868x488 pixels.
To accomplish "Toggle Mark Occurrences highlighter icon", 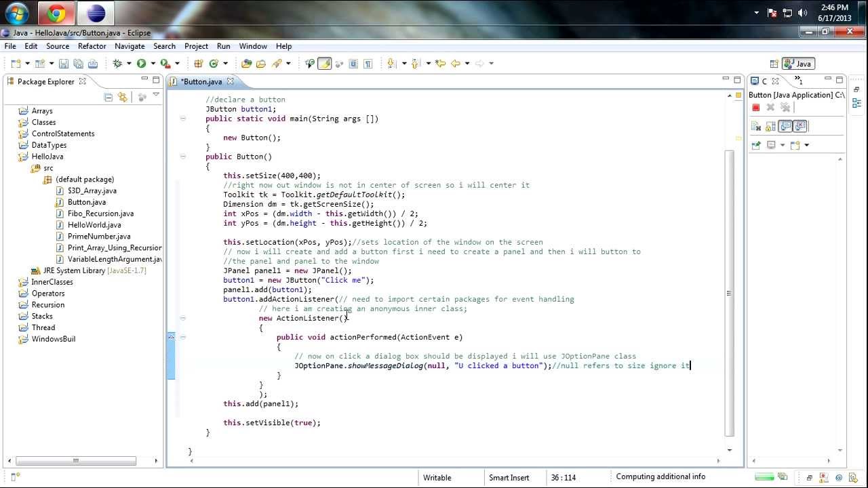I will tap(324, 64).
